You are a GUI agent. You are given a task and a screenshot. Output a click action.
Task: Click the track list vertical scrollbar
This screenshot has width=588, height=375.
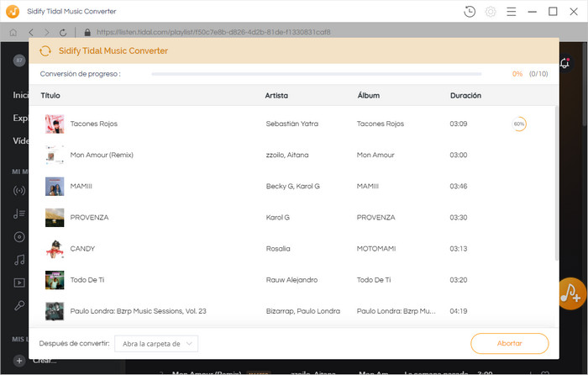[556, 183]
